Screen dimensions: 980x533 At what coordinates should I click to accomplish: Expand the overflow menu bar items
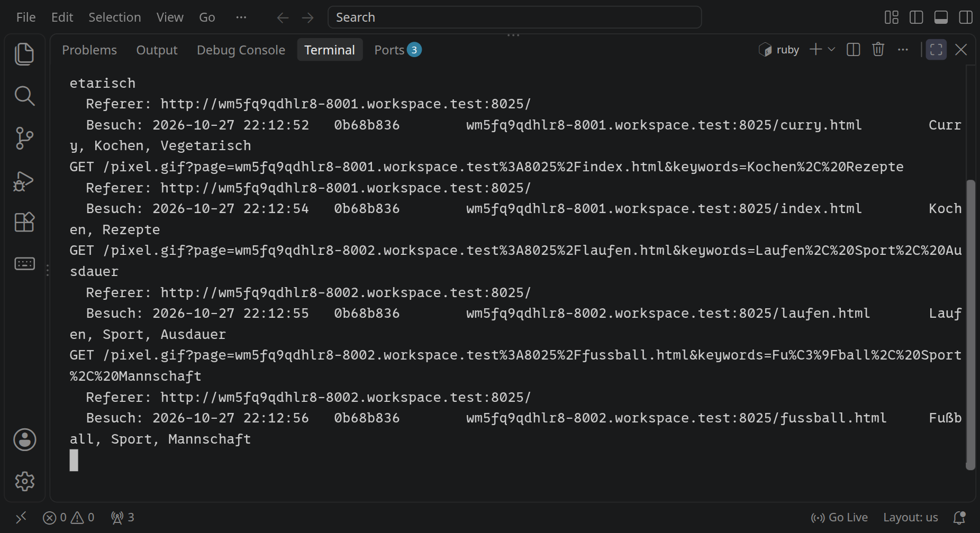pyautogui.click(x=241, y=17)
